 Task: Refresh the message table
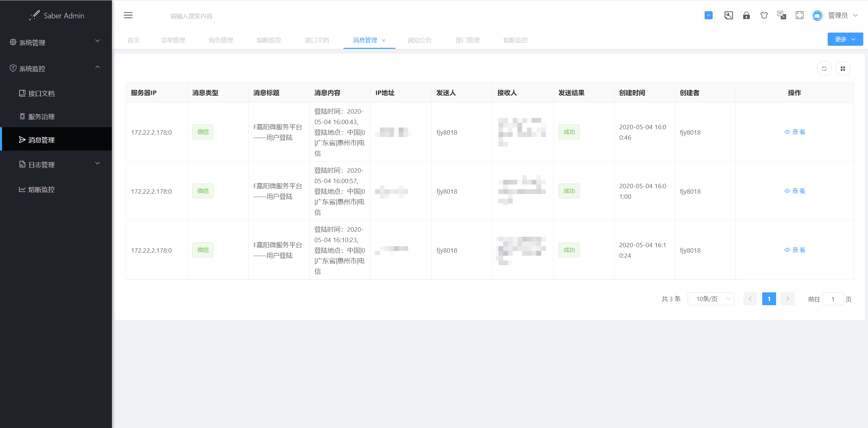pyautogui.click(x=824, y=69)
